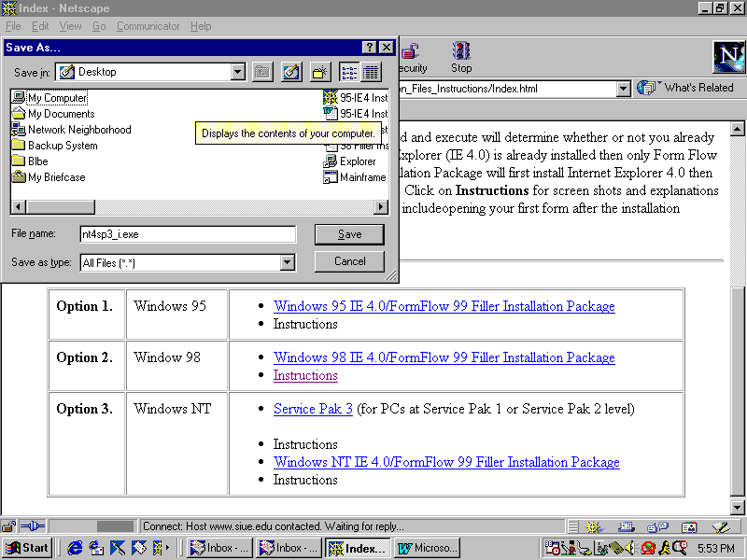Viewport: 747px width, 560px height.
Task: Open the What's Related icon
Action: pyautogui.click(x=647, y=88)
